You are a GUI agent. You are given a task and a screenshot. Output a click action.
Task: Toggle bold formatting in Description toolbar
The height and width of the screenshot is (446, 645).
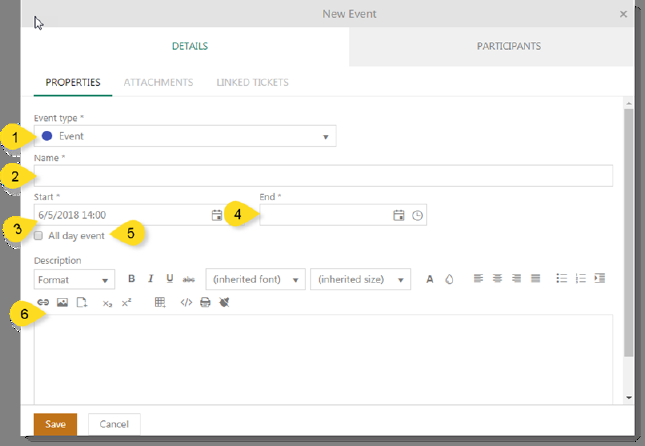[x=132, y=279]
